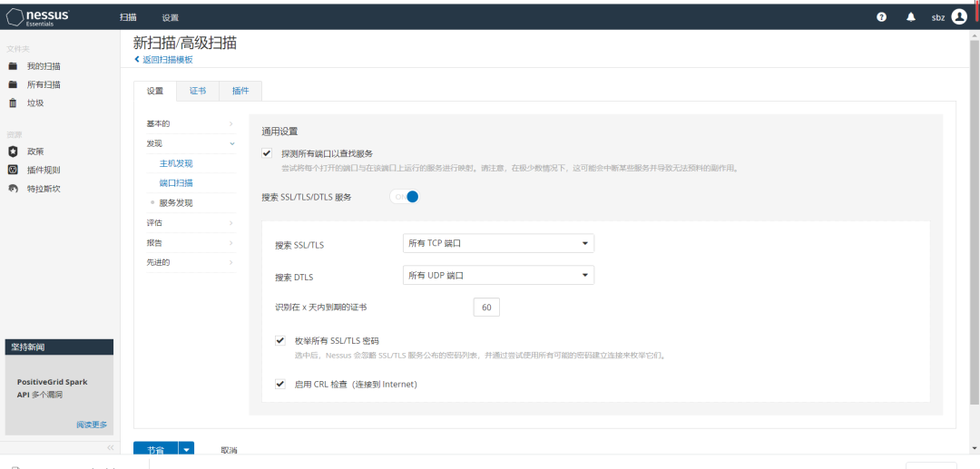Screen dimensions: 980x469
Task: Click sbz username text
Action: [937, 17]
